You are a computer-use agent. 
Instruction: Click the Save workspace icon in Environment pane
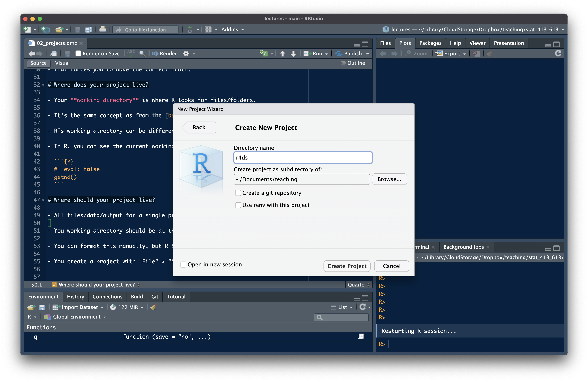point(42,307)
